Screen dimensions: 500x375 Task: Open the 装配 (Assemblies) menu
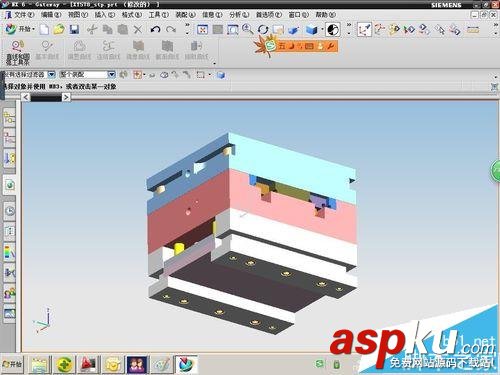pos(185,15)
